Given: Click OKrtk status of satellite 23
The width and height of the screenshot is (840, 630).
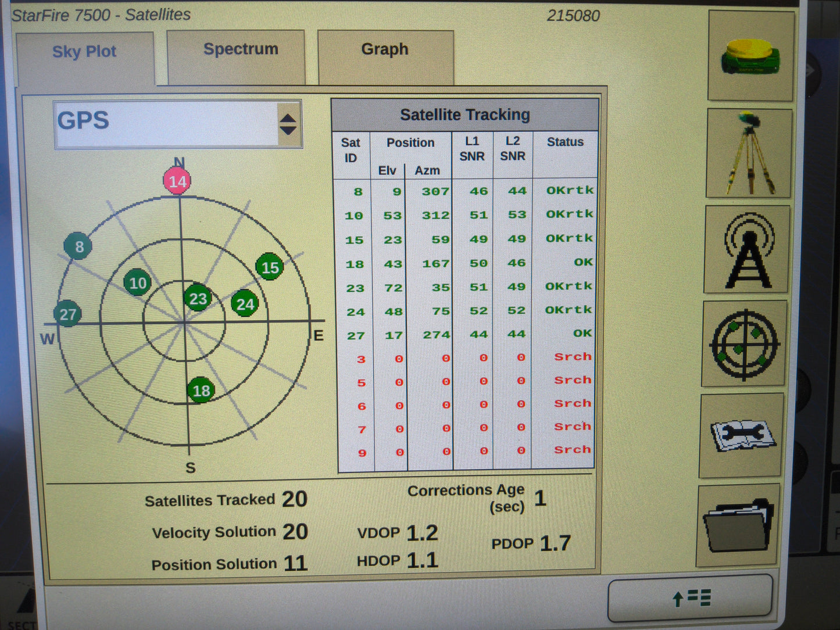Looking at the screenshot, I should [x=569, y=286].
